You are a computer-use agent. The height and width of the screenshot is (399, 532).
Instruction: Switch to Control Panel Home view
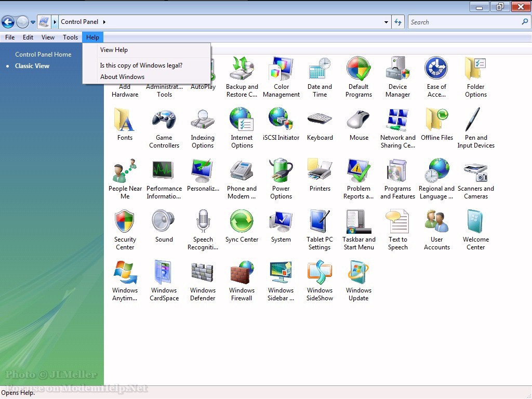[x=43, y=55]
